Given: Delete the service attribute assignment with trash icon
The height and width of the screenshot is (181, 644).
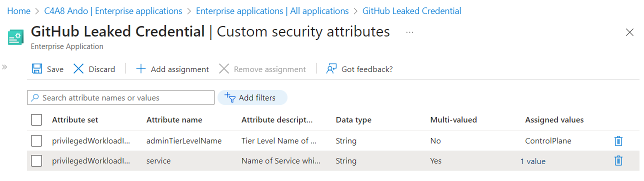Looking at the screenshot, I should point(618,160).
